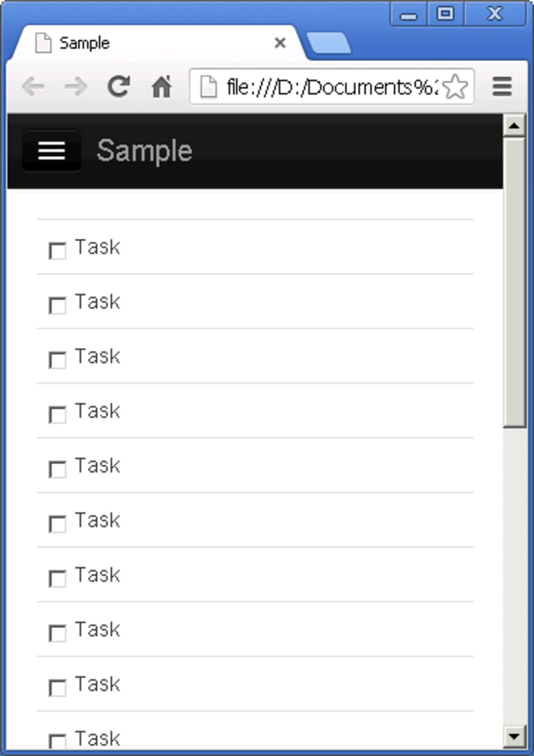534x756 pixels.
Task: Tick the fifth Task checkbox
Action: pos(58,469)
